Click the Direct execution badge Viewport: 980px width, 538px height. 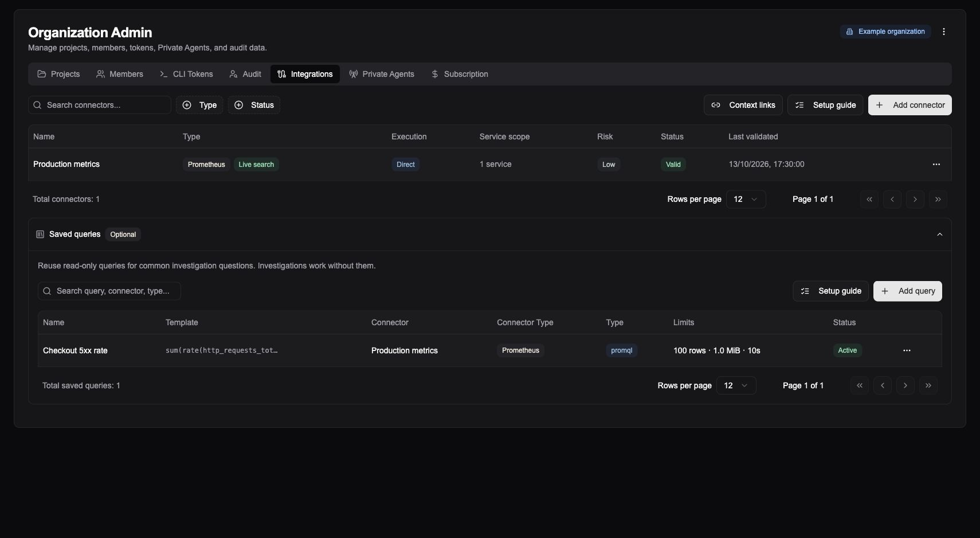click(x=406, y=165)
